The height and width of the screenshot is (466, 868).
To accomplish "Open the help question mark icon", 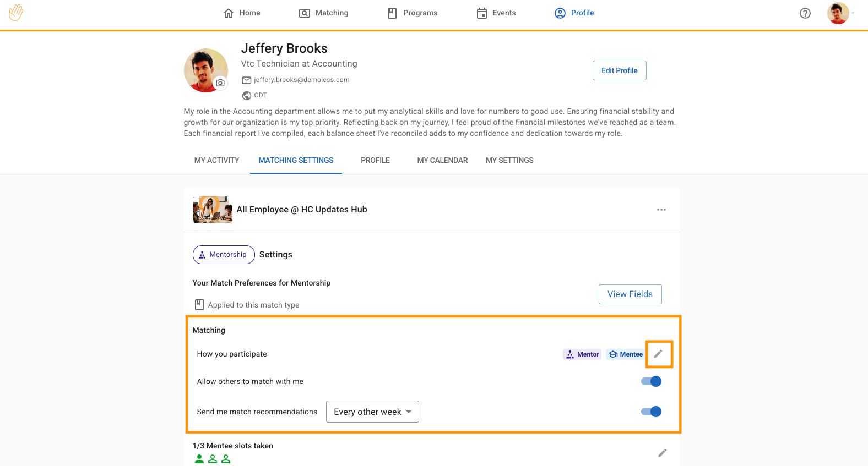I will 805,13.
